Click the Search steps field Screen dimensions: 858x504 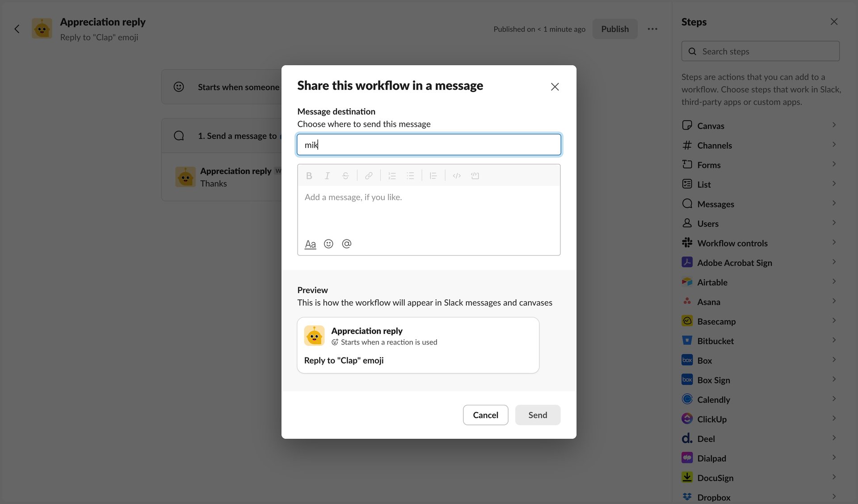[x=760, y=51]
